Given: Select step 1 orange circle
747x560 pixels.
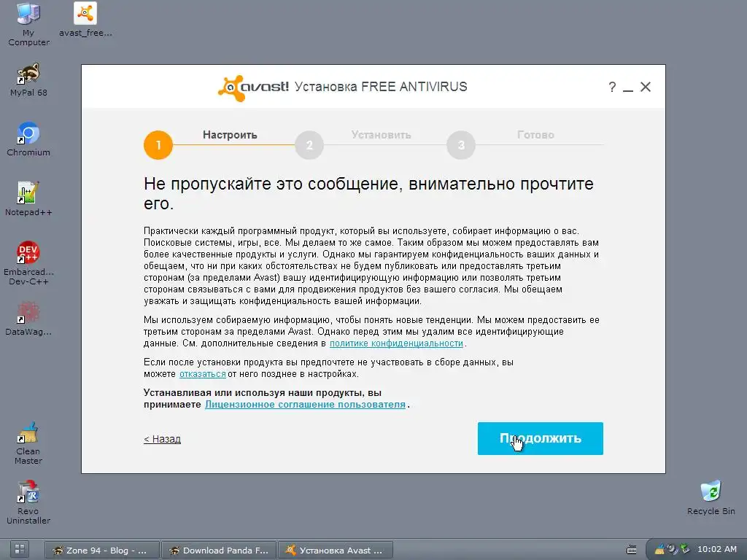Looking at the screenshot, I should pyautogui.click(x=158, y=145).
